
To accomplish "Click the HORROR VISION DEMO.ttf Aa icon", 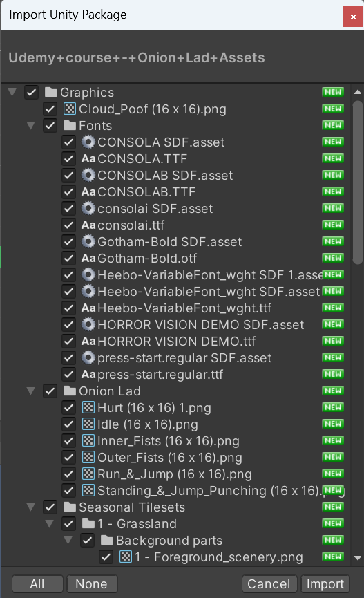I will point(88,341).
